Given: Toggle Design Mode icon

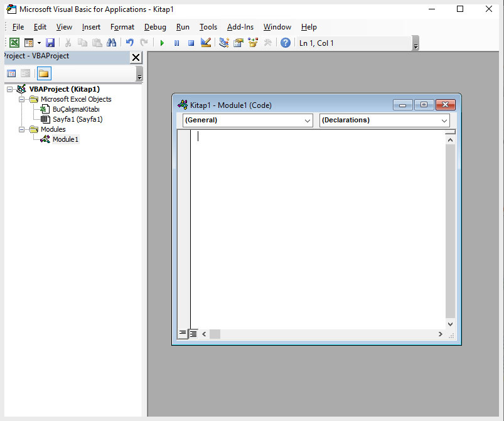Looking at the screenshot, I should [x=206, y=43].
